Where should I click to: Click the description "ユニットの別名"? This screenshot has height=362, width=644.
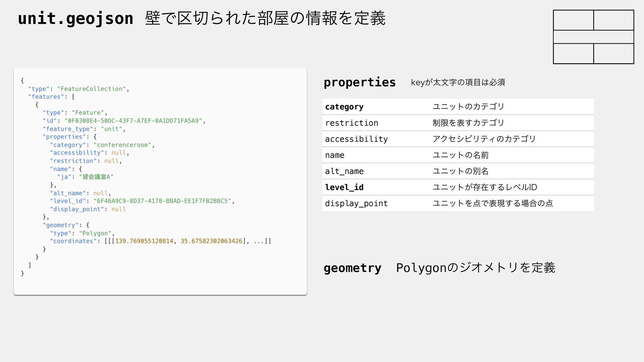(x=460, y=171)
